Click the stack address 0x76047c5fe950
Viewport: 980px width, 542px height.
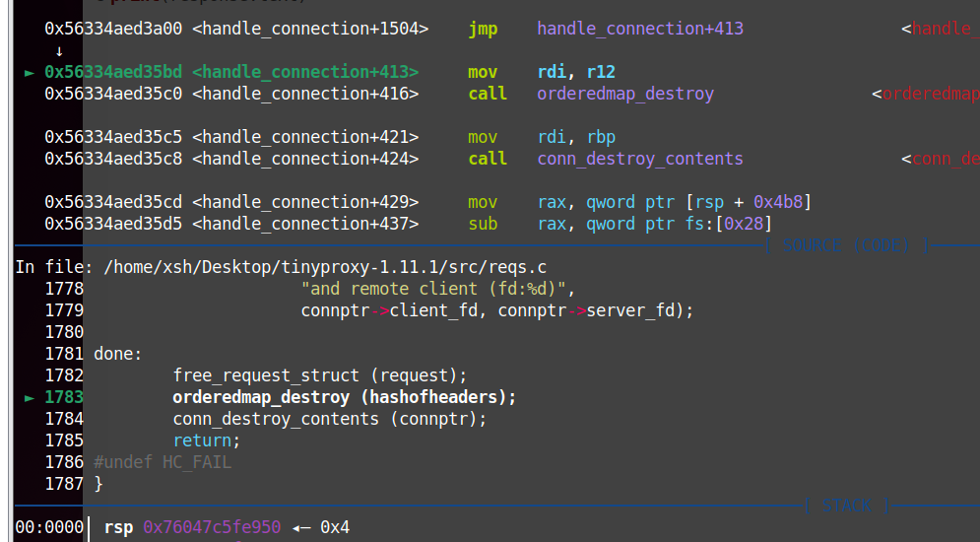(212, 528)
